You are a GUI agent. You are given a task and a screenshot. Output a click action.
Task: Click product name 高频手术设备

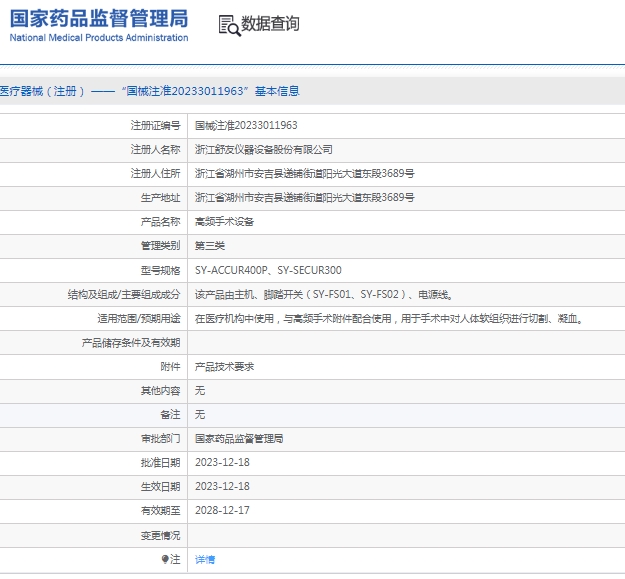[x=224, y=222]
